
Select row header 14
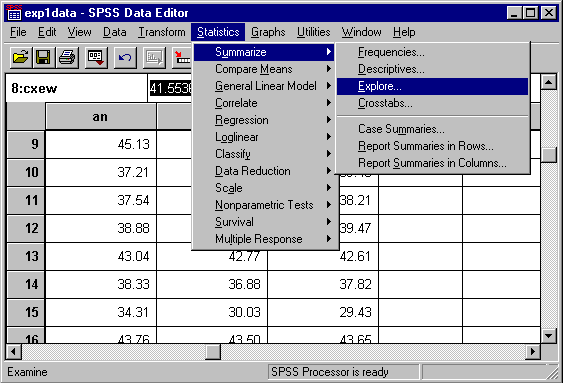[x=26, y=284]
